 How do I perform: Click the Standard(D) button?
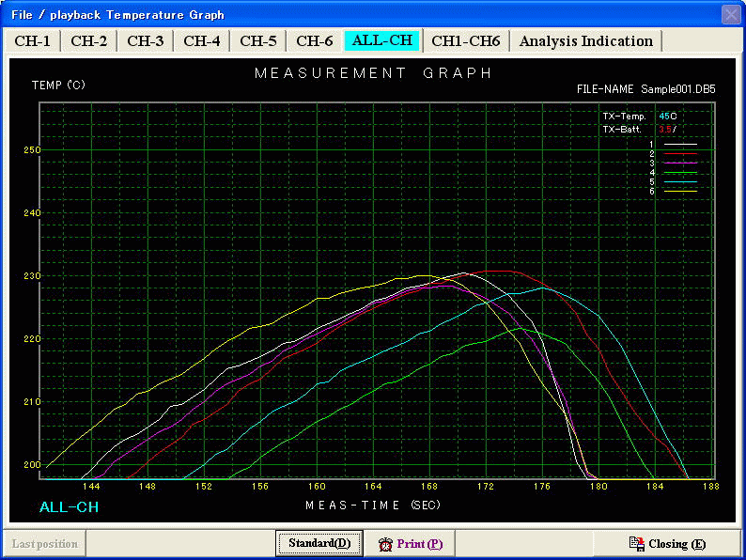point(319,543)
